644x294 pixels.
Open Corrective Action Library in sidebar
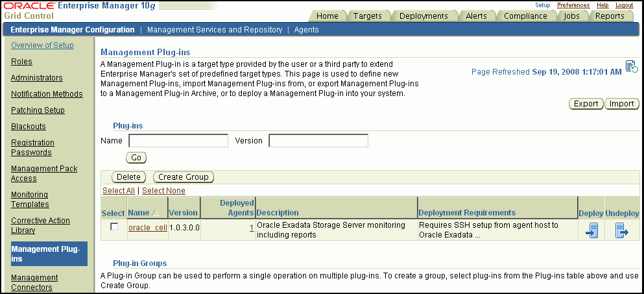pos(40,225)
